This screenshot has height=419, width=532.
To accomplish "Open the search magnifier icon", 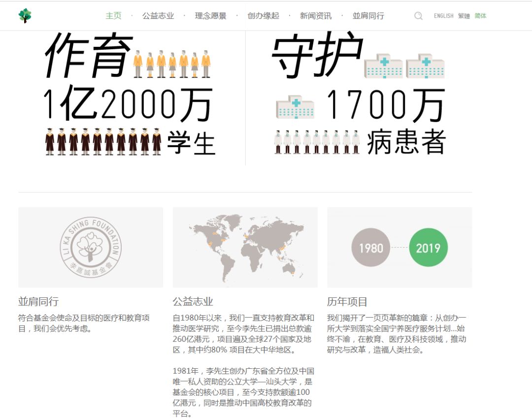I will coord(418,16).
